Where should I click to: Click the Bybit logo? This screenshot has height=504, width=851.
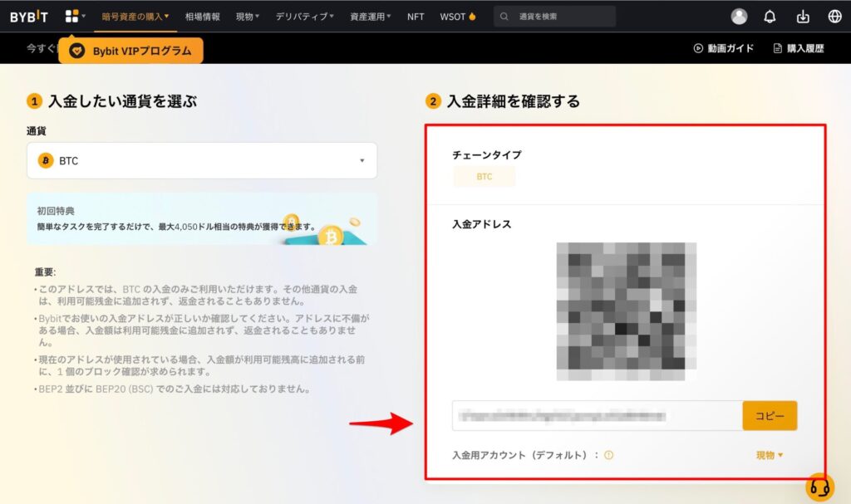[x=29, y=17]
